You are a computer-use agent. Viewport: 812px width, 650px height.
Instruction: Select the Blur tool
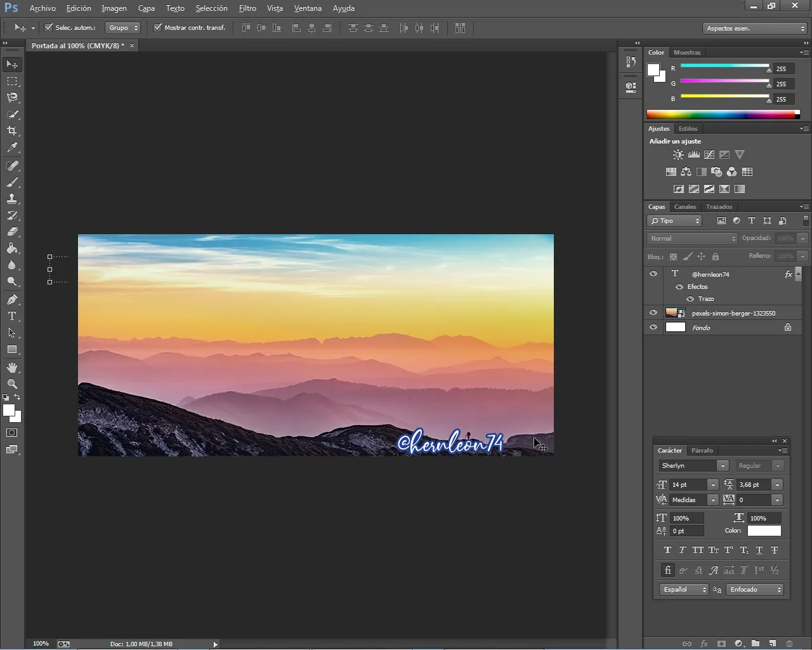(12, 265)
